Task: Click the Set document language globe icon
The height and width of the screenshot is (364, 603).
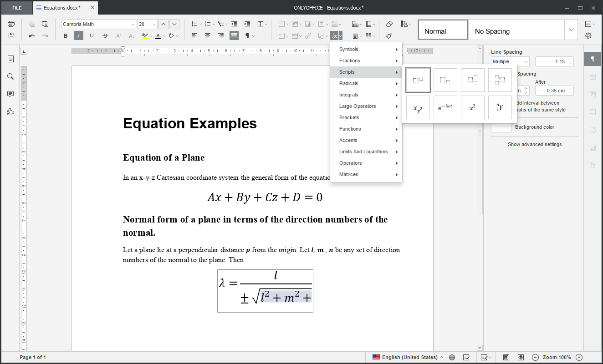Action: coord(452,357)
